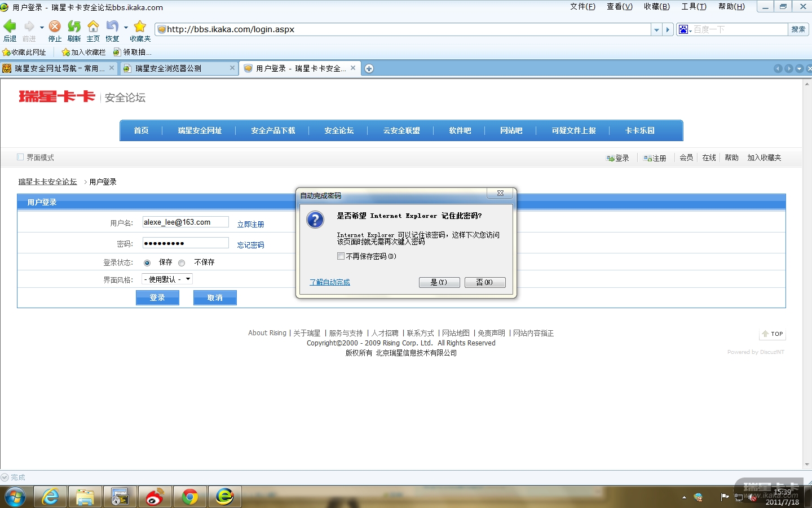The width and height of the screenshot is (812, 508).
Task: Click 否(N) in the password dialog
Action: [x=485, y=282]
